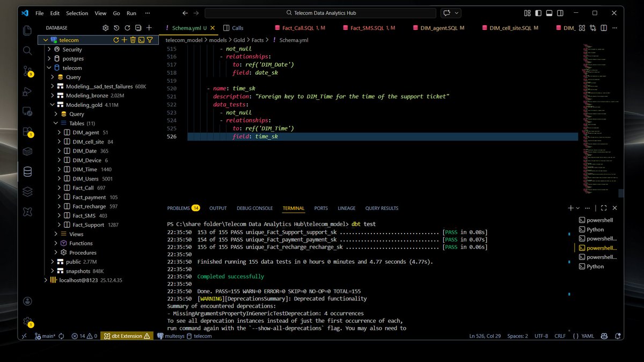The width and height of the screenshot is (644, 362).
Task: Open the PROBLEMS panel tab
Action: [183, 208]
